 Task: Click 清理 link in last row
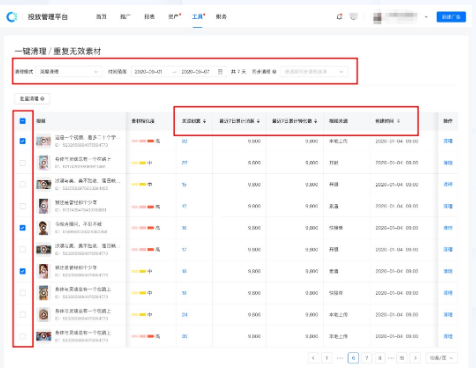point(448,336)
